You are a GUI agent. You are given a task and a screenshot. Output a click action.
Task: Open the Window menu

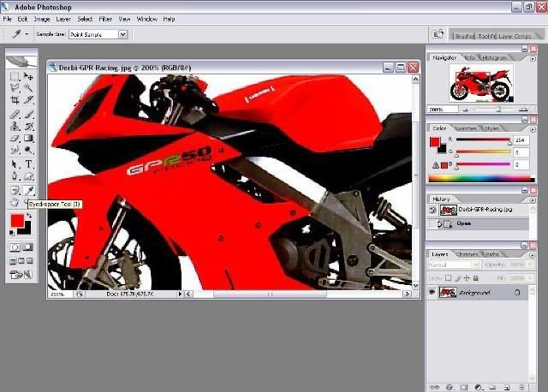[x=146, y=19]
